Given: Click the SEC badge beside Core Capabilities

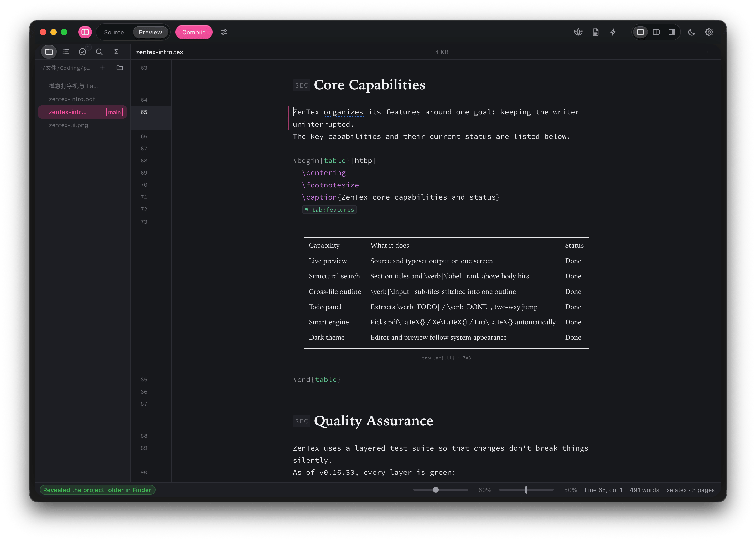Looking at the screenshot, I should pyautogui.click(x=302, y=85).
